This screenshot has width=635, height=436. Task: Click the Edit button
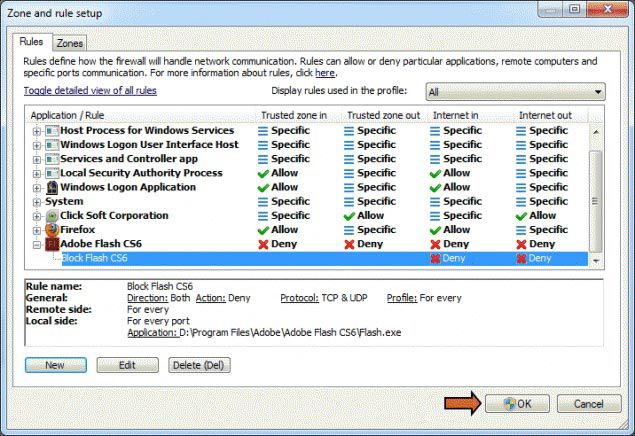[x=127, y=365]
